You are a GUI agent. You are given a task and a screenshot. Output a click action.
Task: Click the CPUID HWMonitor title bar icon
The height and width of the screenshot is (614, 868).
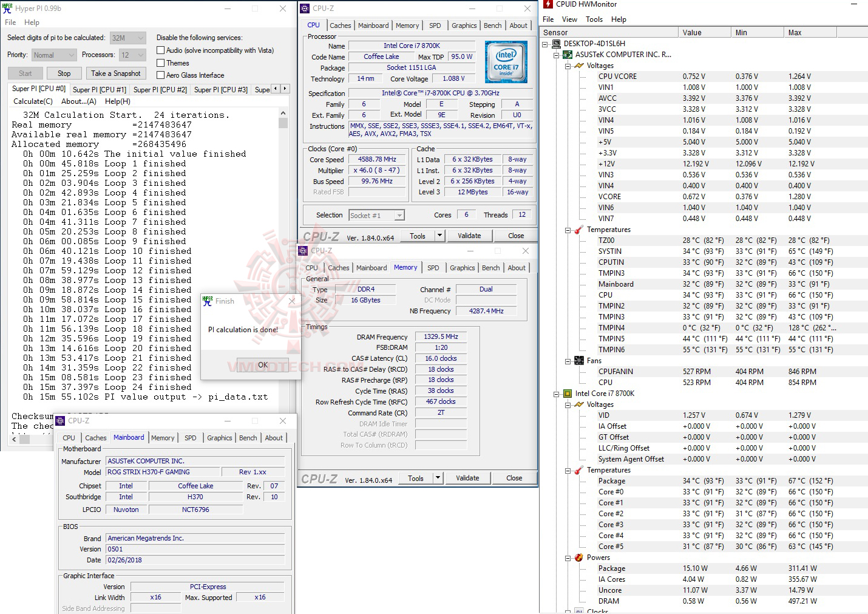click(548, 4)
